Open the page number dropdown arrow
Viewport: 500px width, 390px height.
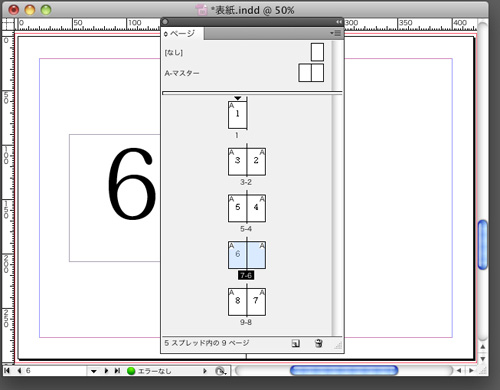tap(94, 371)
